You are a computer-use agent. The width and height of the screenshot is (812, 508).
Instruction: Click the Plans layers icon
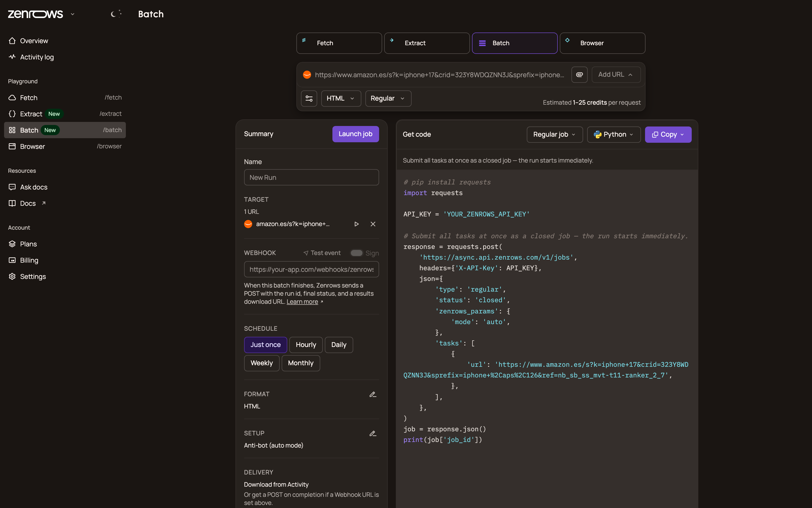coord(12,244)
